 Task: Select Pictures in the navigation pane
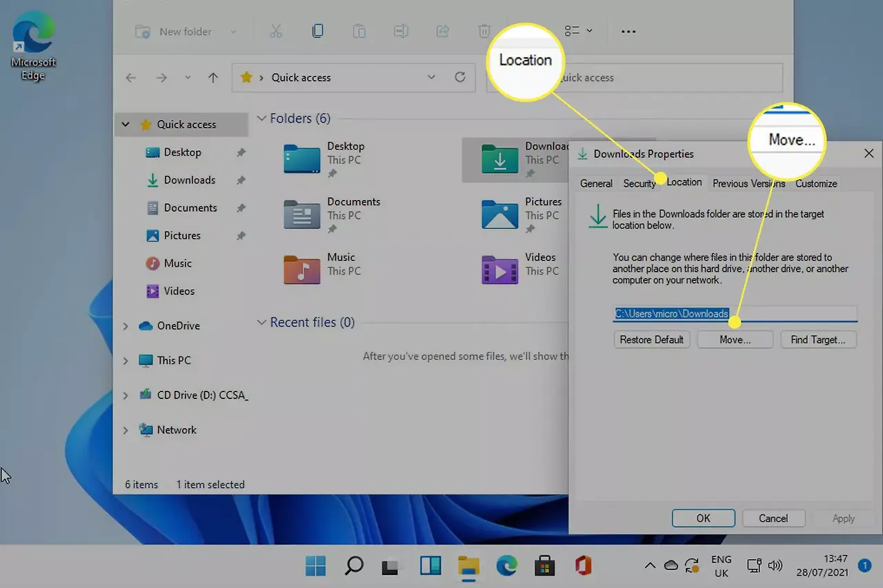point(183,235)
